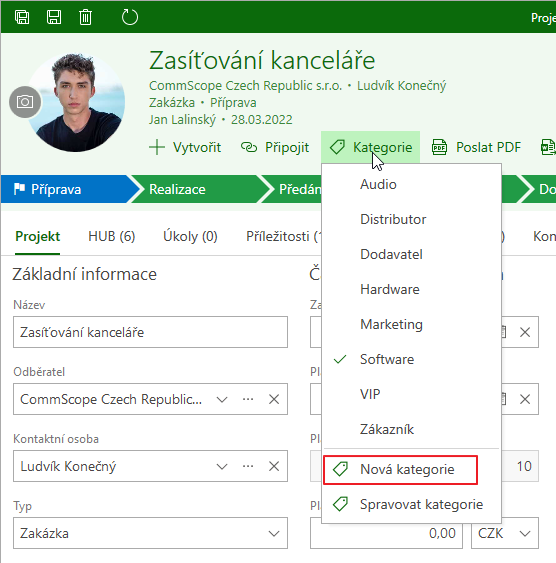The image size is (556, 563).
Task: Click the Word document export icon
Action: pos(548,147)
